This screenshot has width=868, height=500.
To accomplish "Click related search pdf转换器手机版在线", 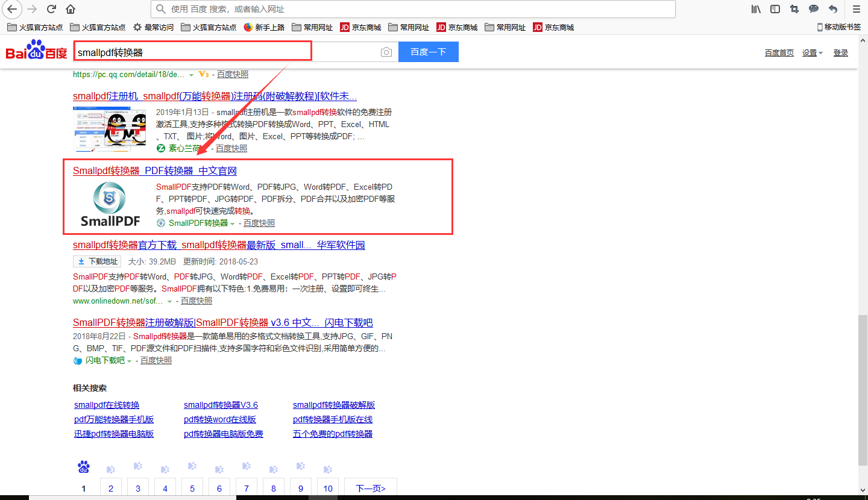I will (x=333, y=419).
